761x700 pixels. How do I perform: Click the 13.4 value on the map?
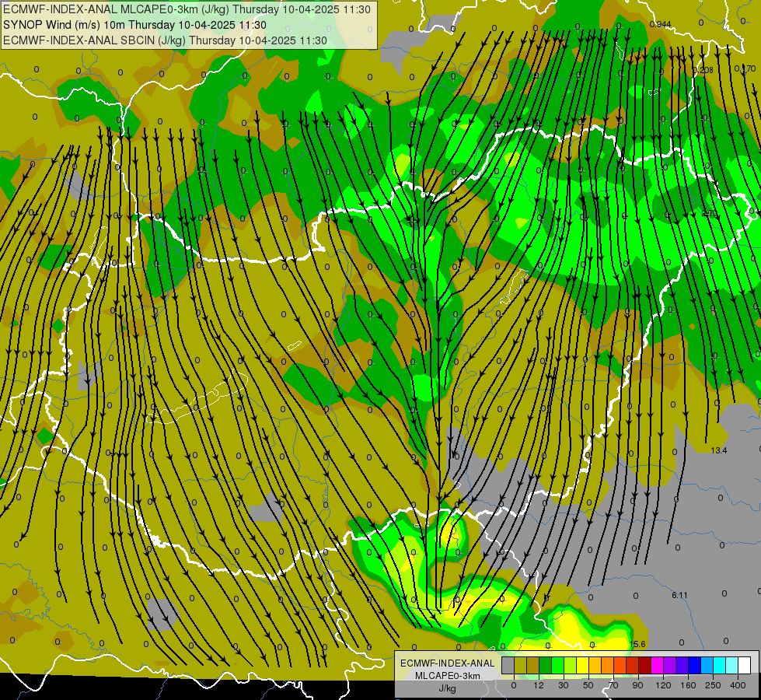[719, 450]
